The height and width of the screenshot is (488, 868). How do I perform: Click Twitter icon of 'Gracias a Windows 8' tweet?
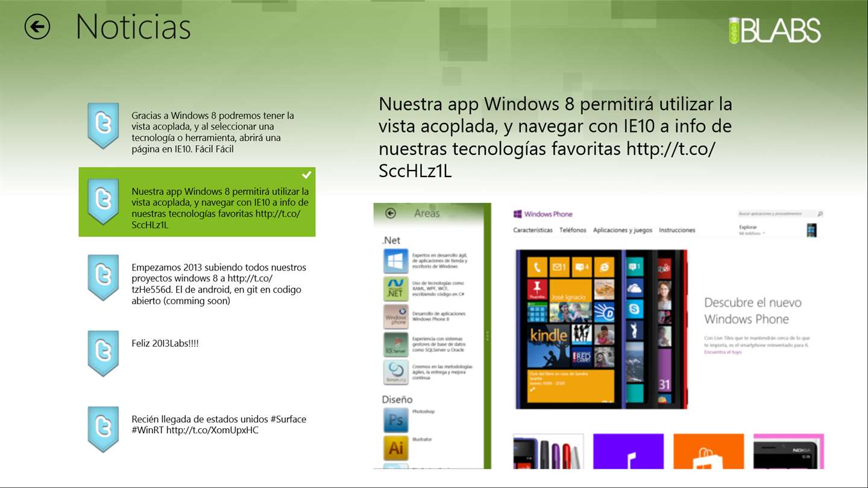[x=103, y=125]
